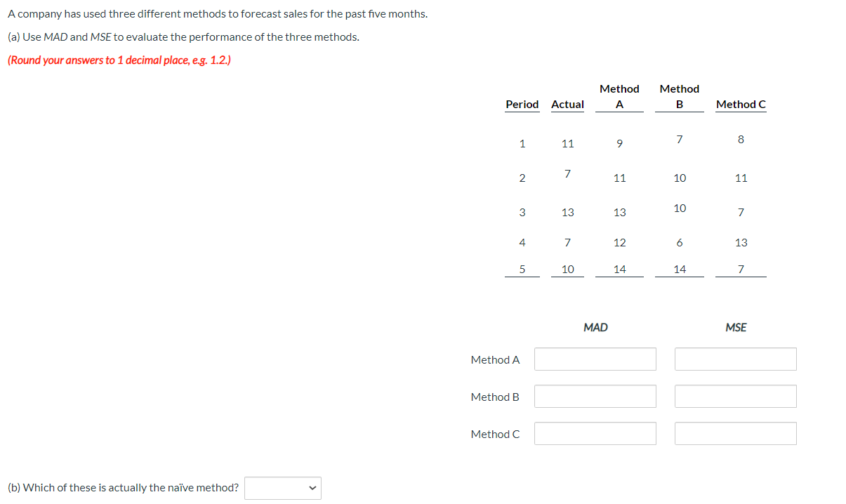Screen dimensions: 846x504
Task: Click Method B forecast 6 in period 4
Action: [679, 242]
